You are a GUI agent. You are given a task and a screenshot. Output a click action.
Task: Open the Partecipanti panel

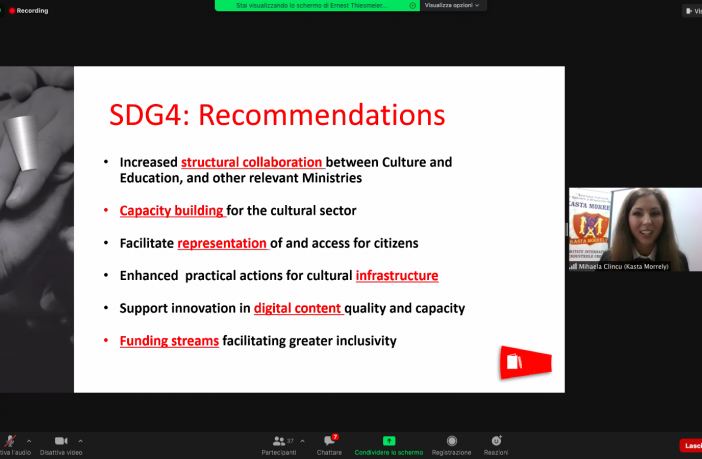[x=279, y=441]
